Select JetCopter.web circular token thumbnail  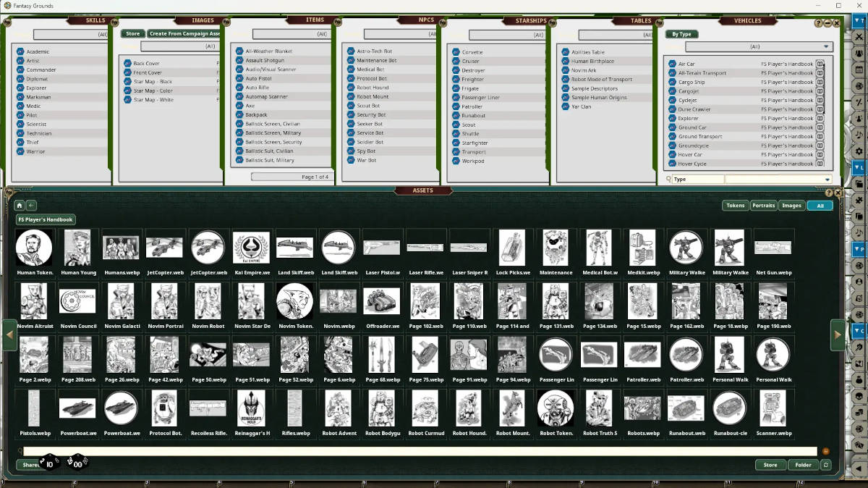(208, 248)
